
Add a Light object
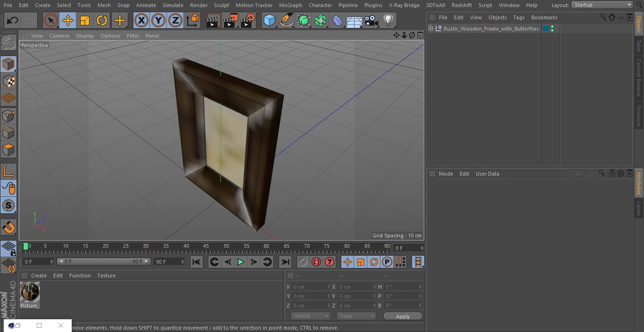click(388, 20)
